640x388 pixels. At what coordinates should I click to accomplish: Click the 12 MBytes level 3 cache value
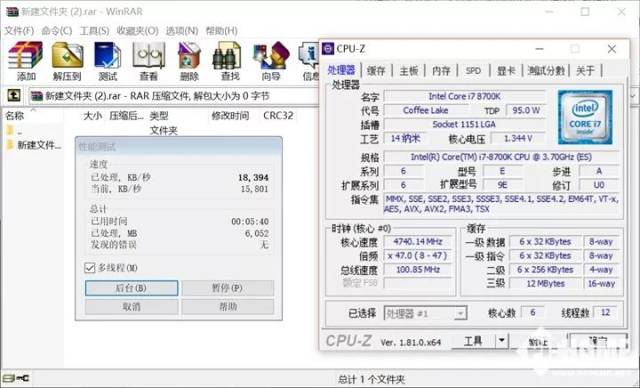coord(545,283)
